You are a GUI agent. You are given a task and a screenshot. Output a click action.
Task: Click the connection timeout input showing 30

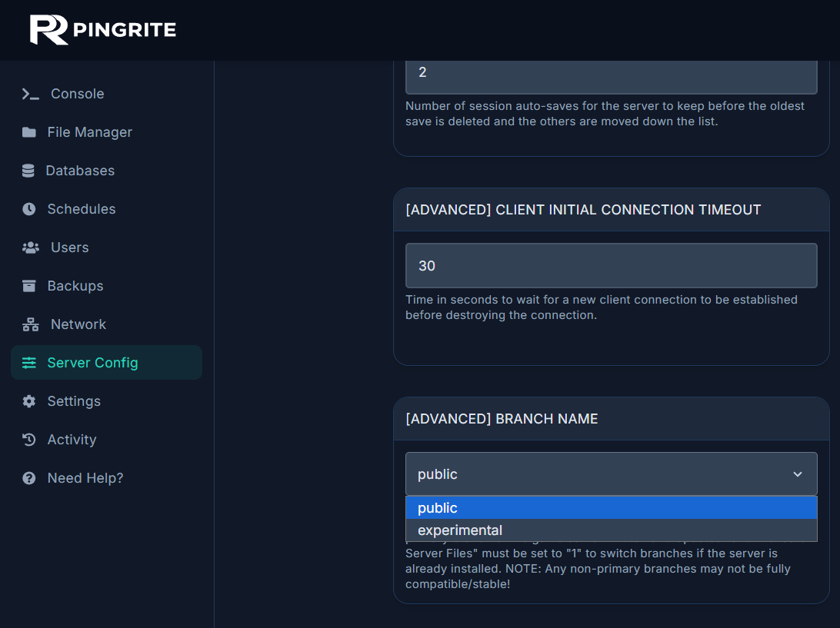click(611, 265)
